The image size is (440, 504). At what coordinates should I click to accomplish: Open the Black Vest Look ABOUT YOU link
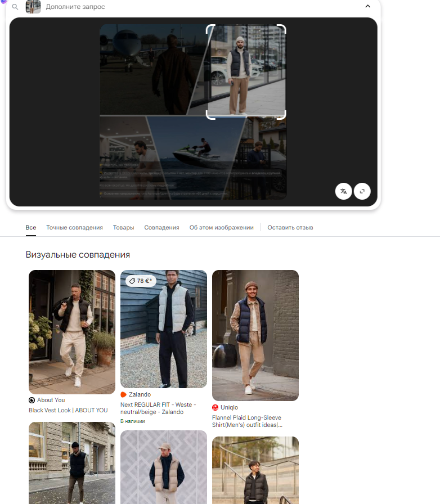click(68, 410)
